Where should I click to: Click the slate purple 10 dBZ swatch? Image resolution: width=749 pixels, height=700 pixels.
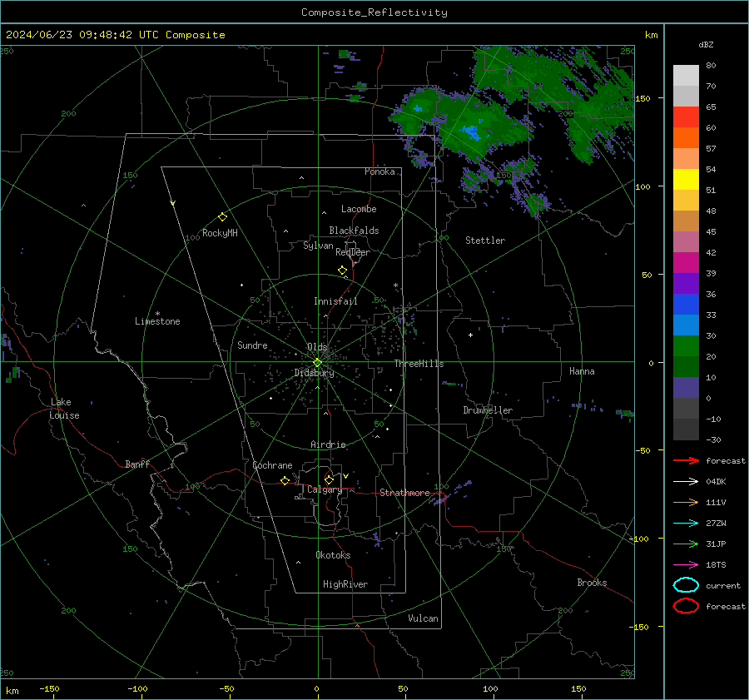coord(686,388)
